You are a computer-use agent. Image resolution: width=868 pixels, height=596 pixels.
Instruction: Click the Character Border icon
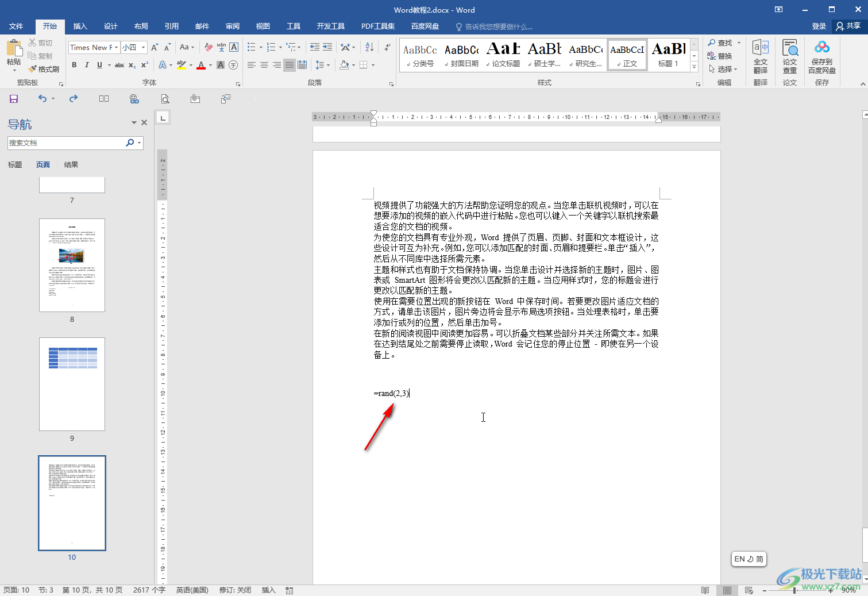click(x=234, y=47)
